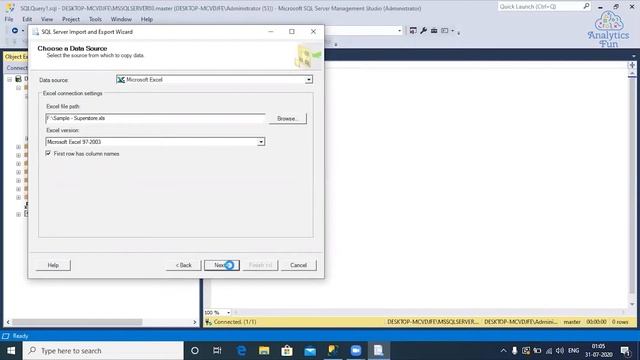Open File Explorer from the taskbar

[264, 351]
